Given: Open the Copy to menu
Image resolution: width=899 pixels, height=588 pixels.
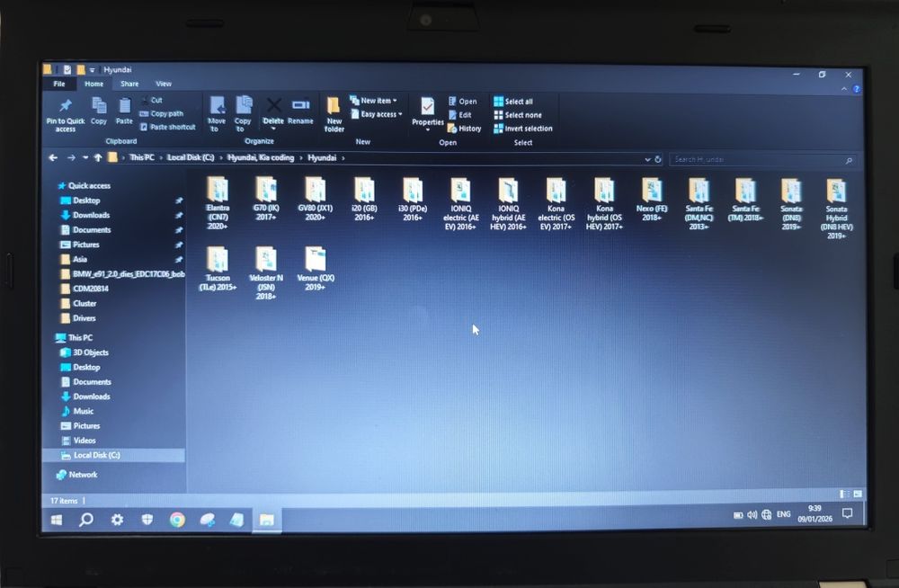Looking at the screenshot, I should [x=243, y=114].
